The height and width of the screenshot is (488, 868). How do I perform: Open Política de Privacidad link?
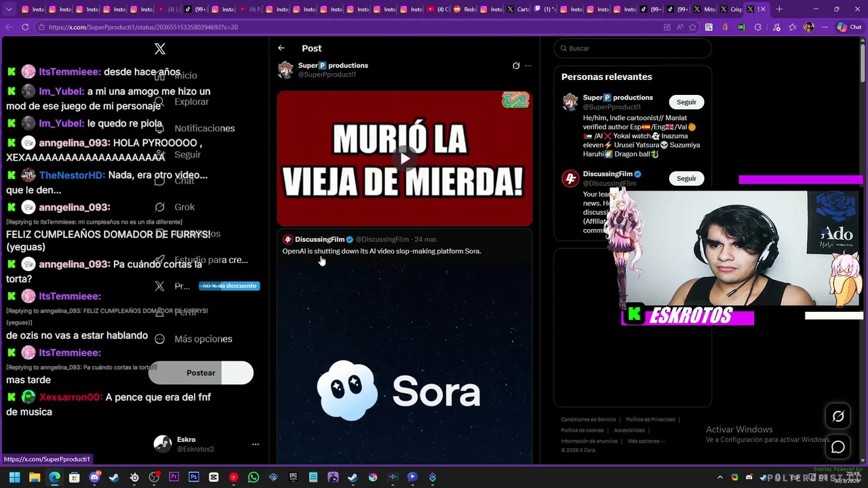(650, 420)
